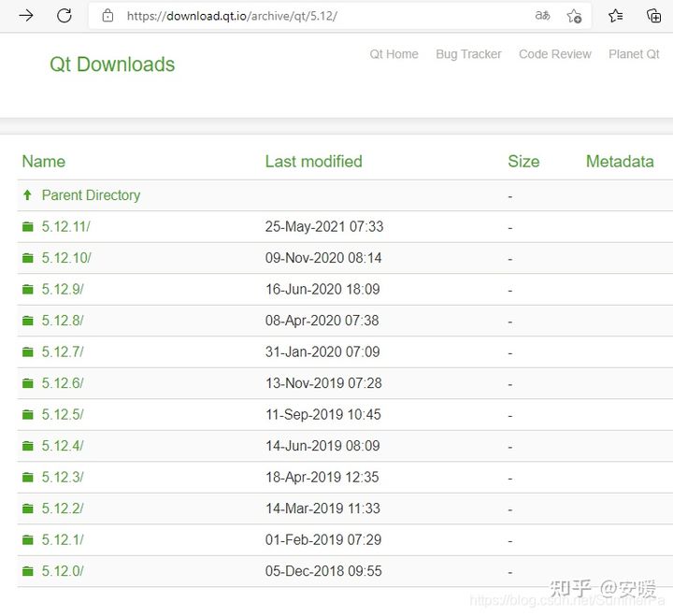Open the collections icon

(653, 16)
